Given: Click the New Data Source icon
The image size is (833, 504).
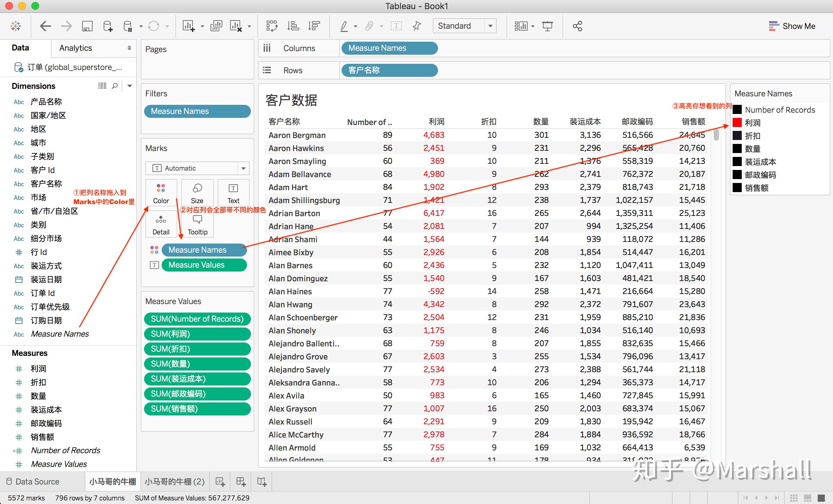Looking at the screenshot, I should (108, 26).
